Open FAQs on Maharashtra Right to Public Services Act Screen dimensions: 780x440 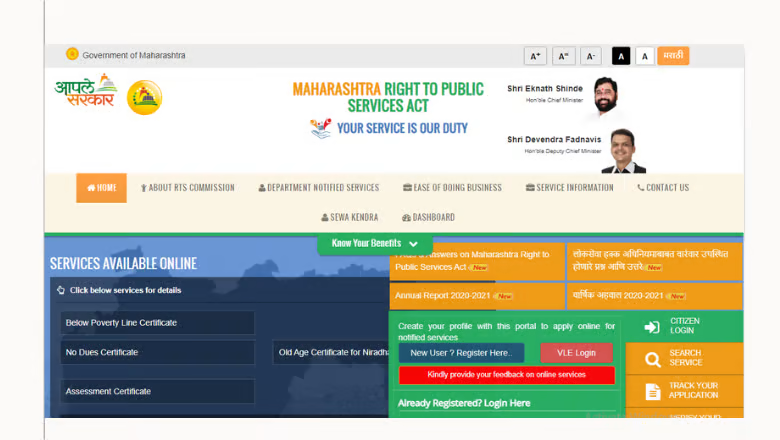[x=477, y=261]
